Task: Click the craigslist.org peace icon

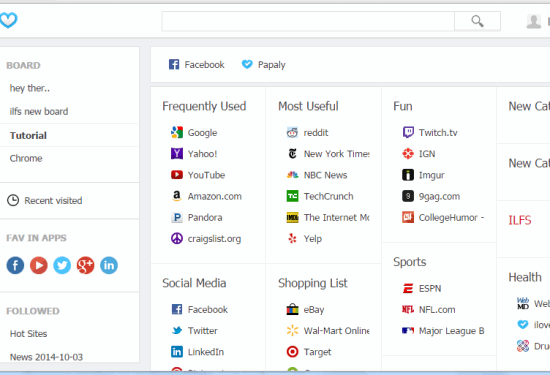Action: (x=177, y=239)
